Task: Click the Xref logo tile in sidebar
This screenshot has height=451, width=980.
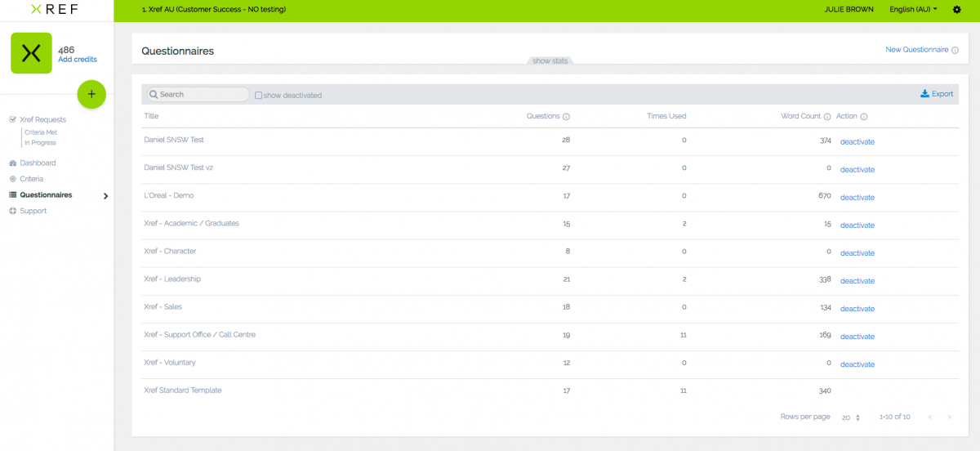Action: pyautogui.click(x=31, y=53)
